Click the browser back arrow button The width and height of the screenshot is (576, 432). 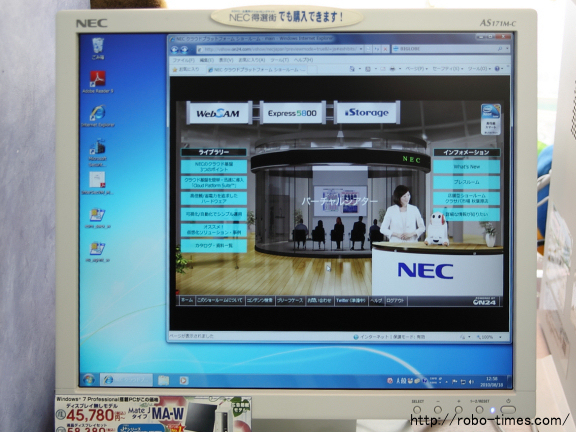pos(175,49)
